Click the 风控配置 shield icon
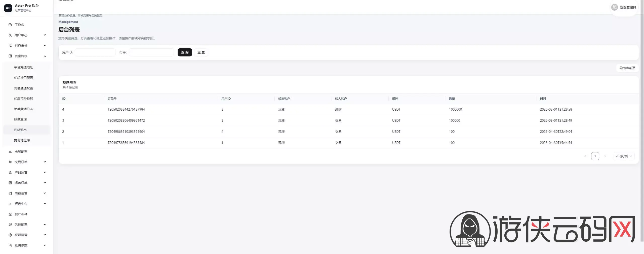 coord(10,225)
